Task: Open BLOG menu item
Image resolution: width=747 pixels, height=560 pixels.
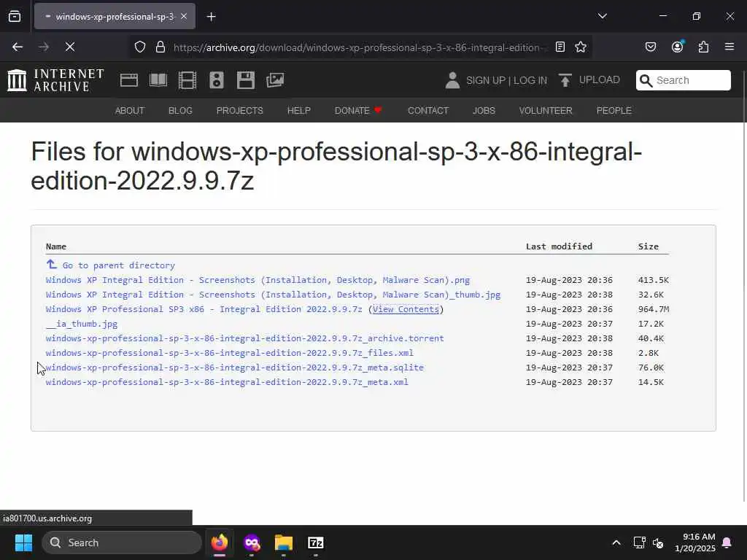Action: click(180, 111)
